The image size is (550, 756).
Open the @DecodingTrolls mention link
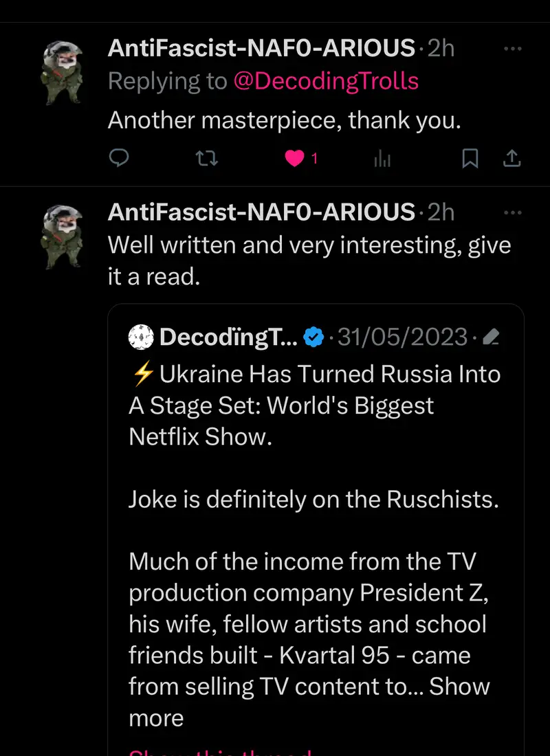[x=326, y=81]
